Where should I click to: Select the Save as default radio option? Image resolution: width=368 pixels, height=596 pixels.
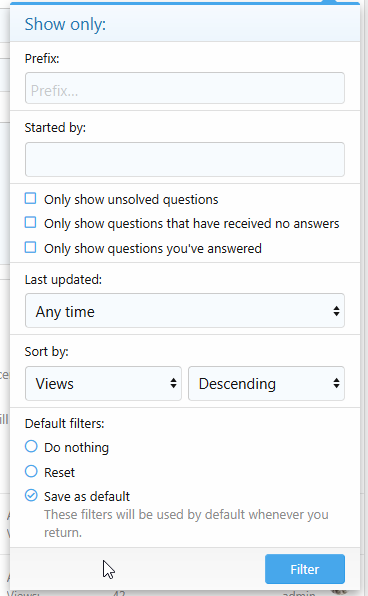point(31,496)
